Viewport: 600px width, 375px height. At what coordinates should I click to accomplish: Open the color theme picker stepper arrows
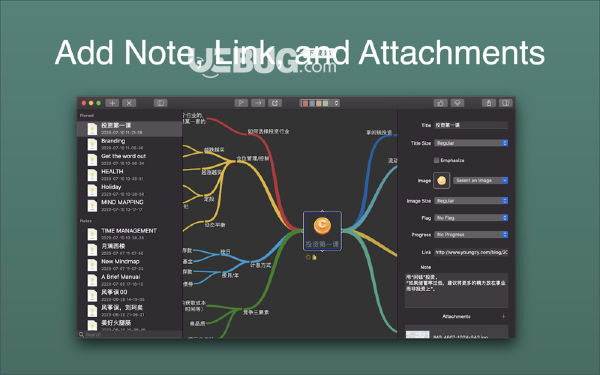point(336,103)
